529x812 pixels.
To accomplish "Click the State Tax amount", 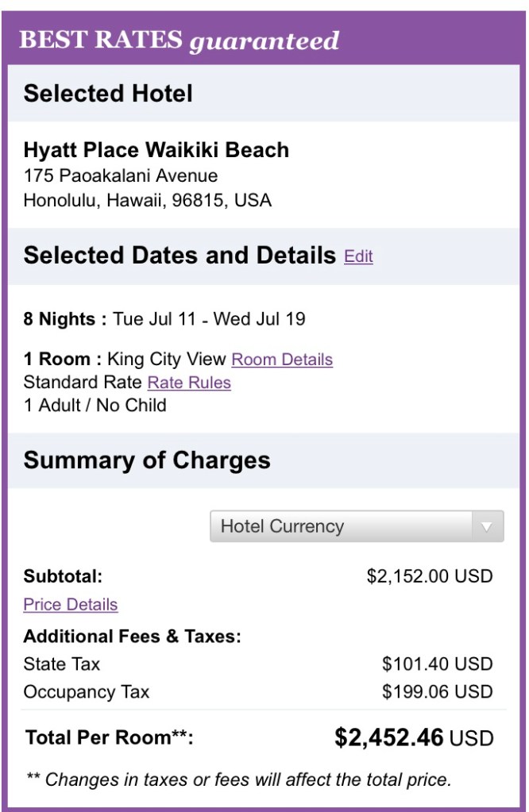I will [x=437, y=664].
